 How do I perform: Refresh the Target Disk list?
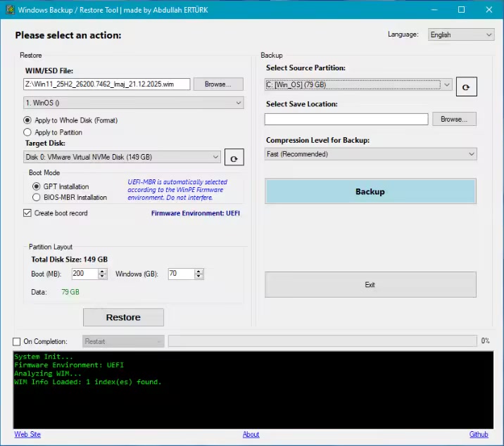pos(234,158)
